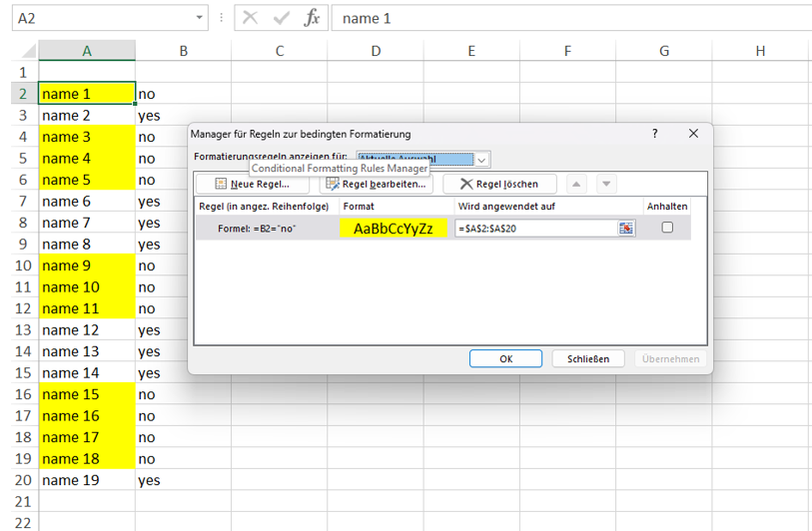This screenshot has height=531, width=812.
Task: Click the Übernehmen button
Action: coord(670,358)
